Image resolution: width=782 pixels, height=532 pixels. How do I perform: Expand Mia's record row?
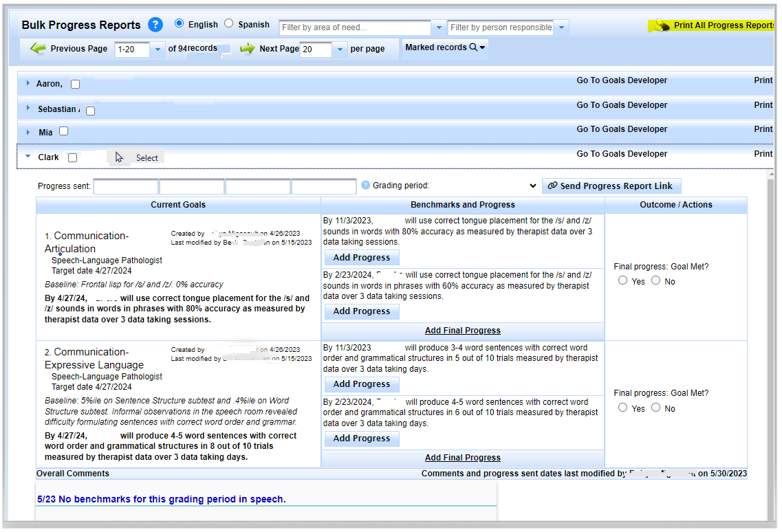(28, 132)
